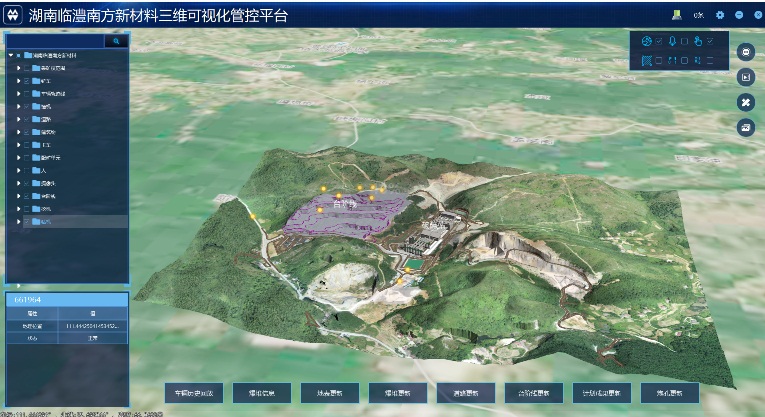The image size is (765, 417).
Task: Click the play-frame round button on right sidebar
Action: pos(745,77)
